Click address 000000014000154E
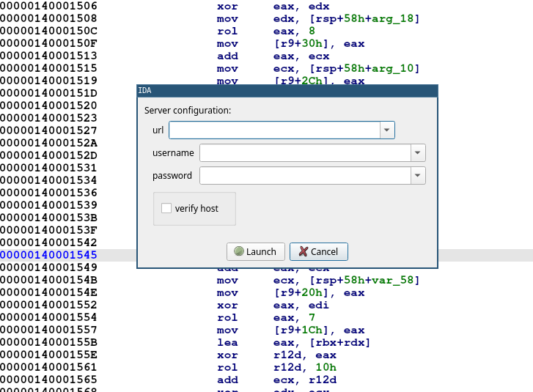 [48, 292]
